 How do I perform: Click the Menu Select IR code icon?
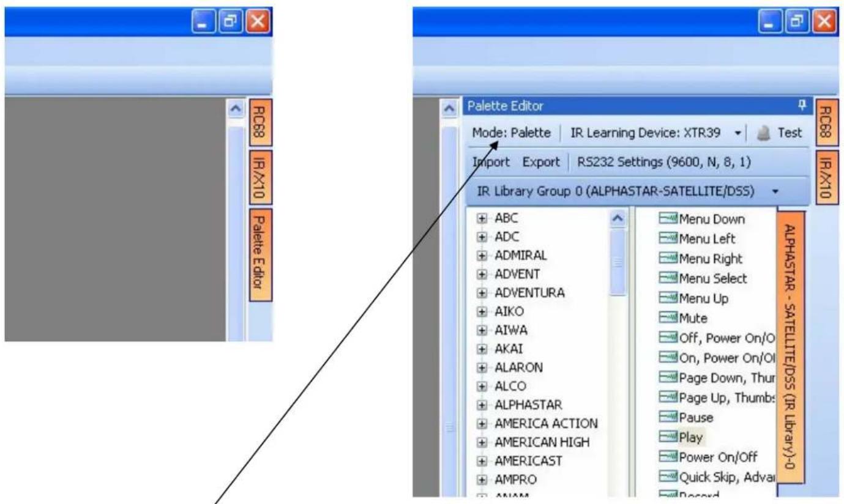[x=668, y=278]
